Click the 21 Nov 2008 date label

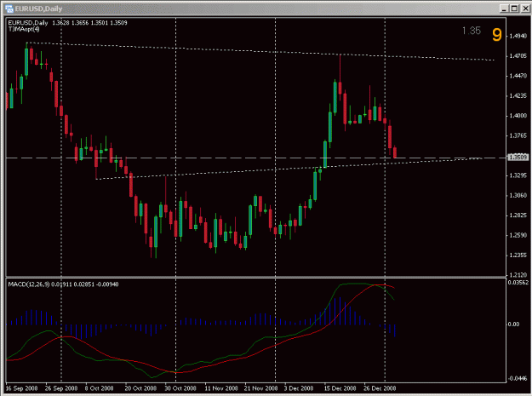260,388
